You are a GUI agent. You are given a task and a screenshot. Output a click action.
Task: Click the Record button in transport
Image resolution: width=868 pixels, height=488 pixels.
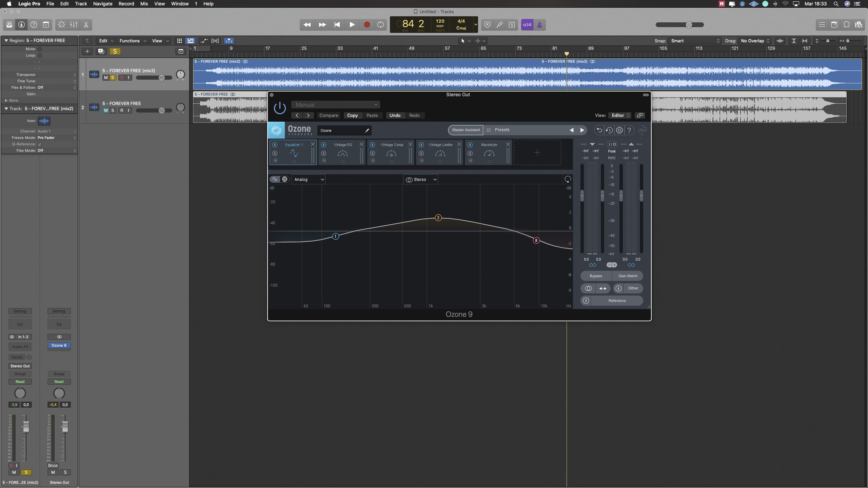[367, 25]
